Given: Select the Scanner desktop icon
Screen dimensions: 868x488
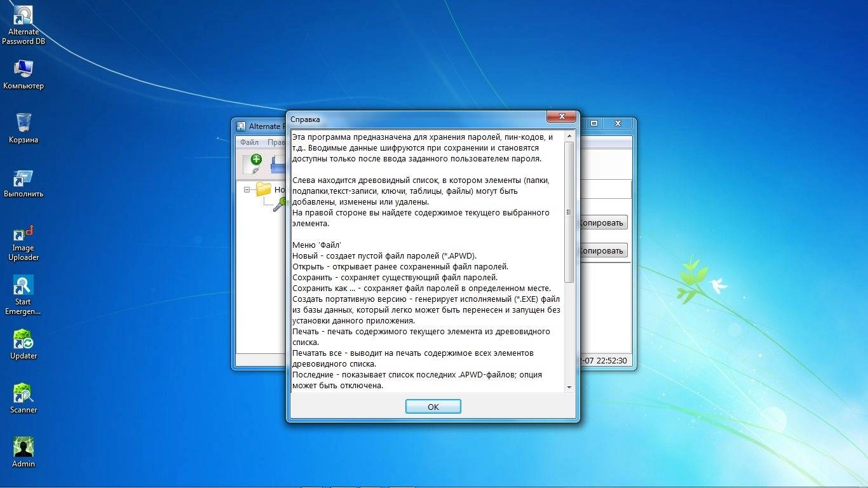Looking at the screenshot, I should [x=24, y=398].
